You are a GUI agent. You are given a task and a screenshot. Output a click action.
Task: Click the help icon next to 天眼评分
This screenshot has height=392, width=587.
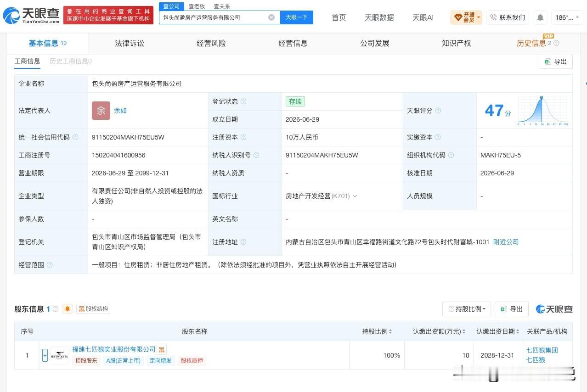point(438,111)
